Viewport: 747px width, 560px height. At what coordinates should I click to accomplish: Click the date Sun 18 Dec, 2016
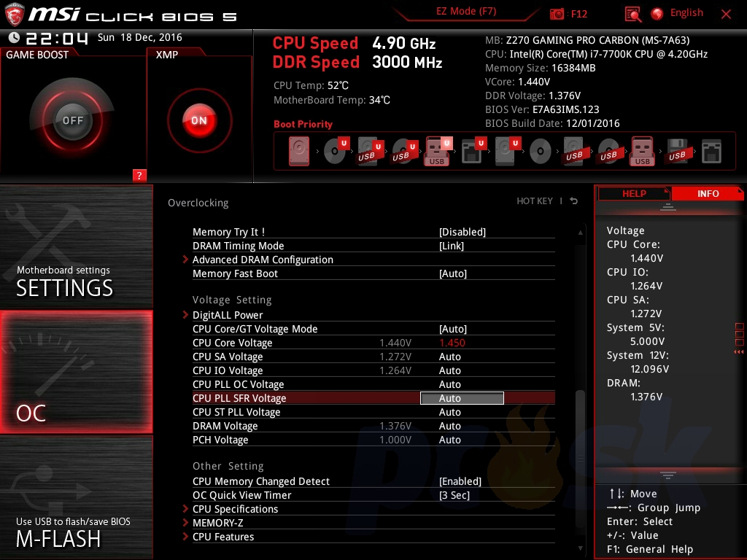click(139, 37)
